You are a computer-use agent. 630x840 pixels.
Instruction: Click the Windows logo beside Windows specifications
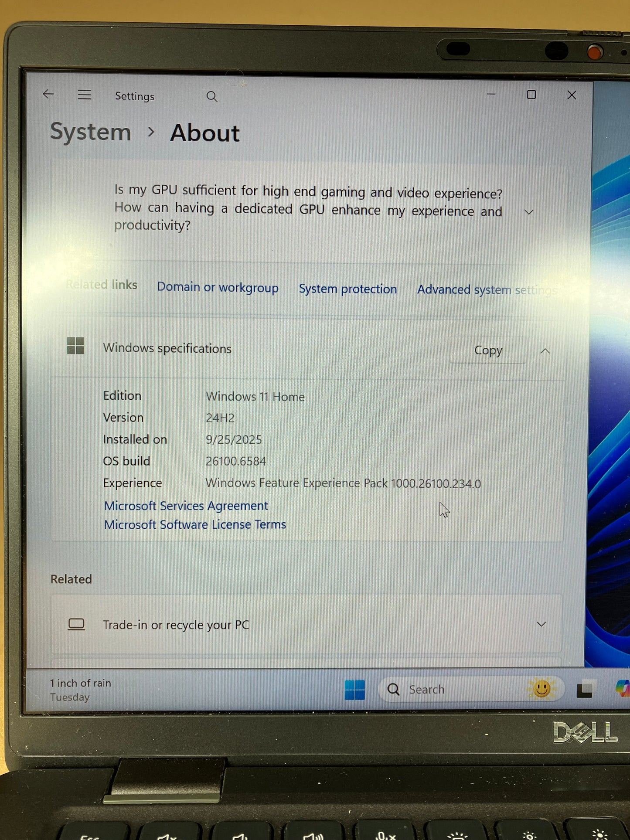pos(75,346)
